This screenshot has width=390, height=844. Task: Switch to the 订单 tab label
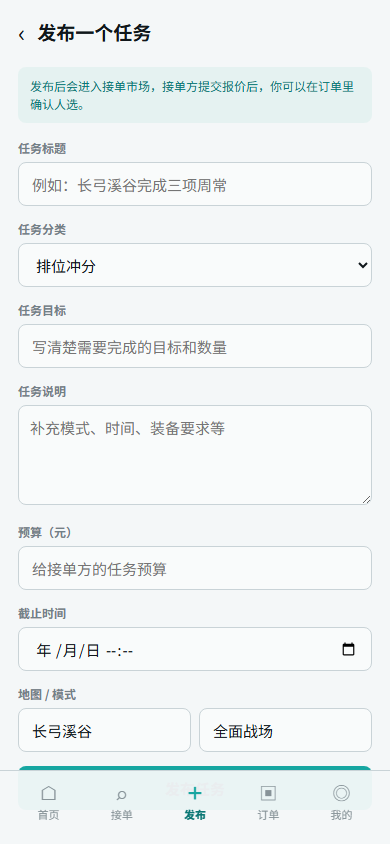[268, 815]
